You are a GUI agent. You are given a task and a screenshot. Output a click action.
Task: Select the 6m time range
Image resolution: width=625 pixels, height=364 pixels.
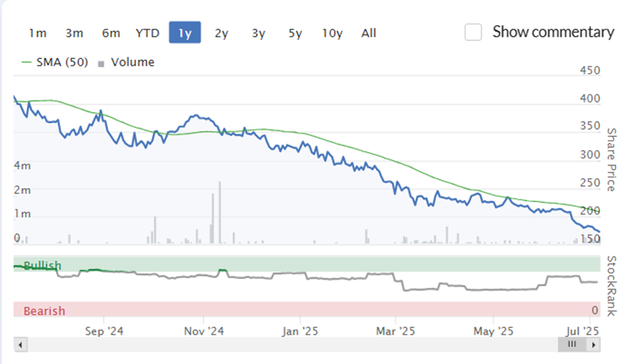[111, 33]
